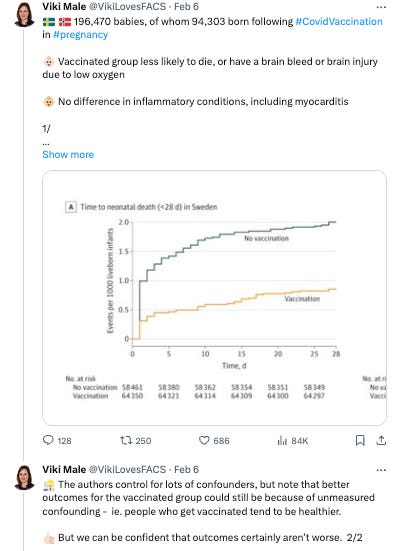
Task: Expand tweet text with Show more
Action: tap(68, 155)
